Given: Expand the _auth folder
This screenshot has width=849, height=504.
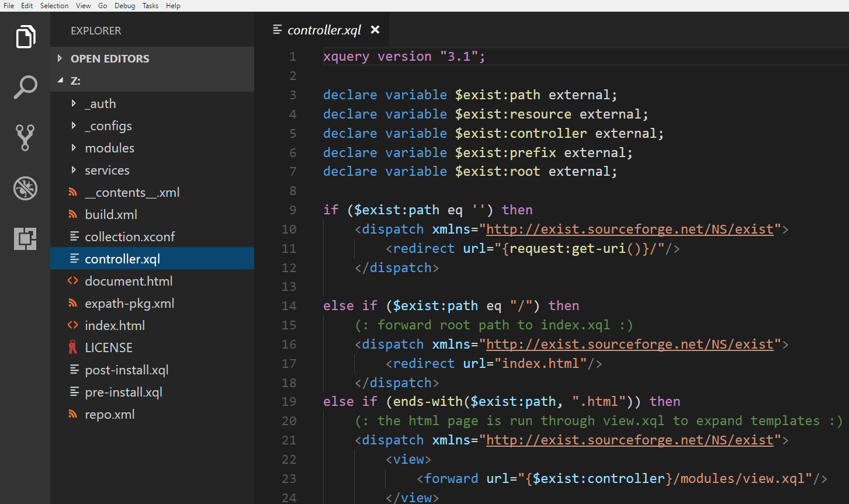Looking at the screenshot, I should tap(74, 103).
